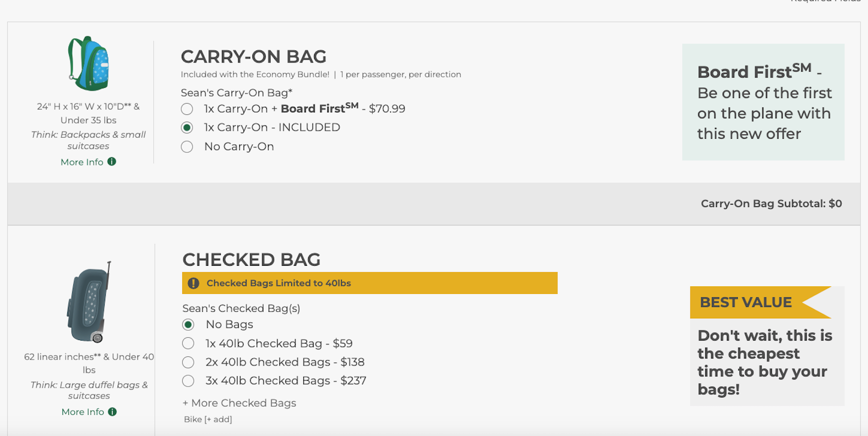Image resolution: width=868 pixels, height=436 pixels.
Task: Select Carry-On plus Board First for $70.99
Action: point(187,109)
